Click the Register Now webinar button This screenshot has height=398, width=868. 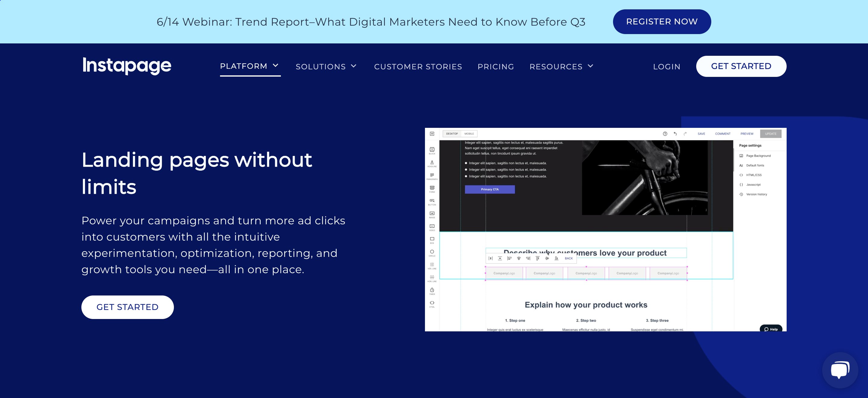[662, 22]
